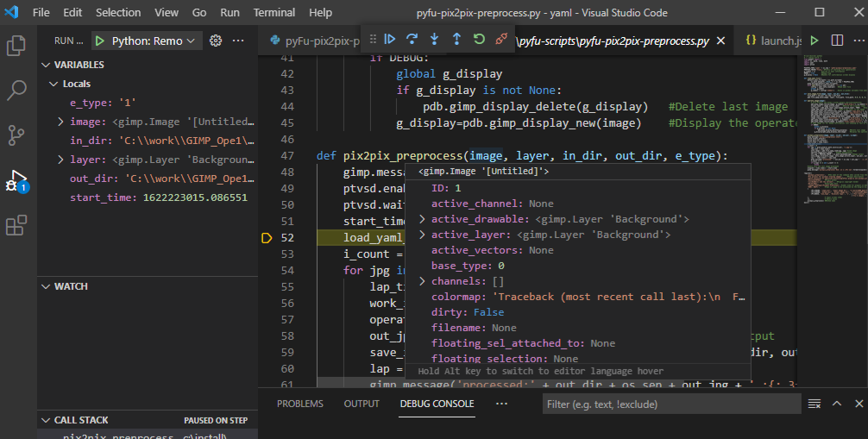This screenshot has width=868, height=439.
Task: Open the Edit menu
Action: (72, 12)
